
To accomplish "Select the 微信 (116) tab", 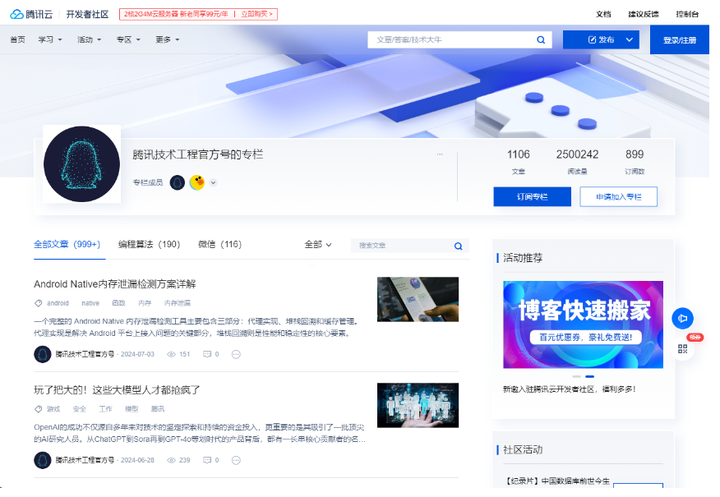I will (219, 244).
